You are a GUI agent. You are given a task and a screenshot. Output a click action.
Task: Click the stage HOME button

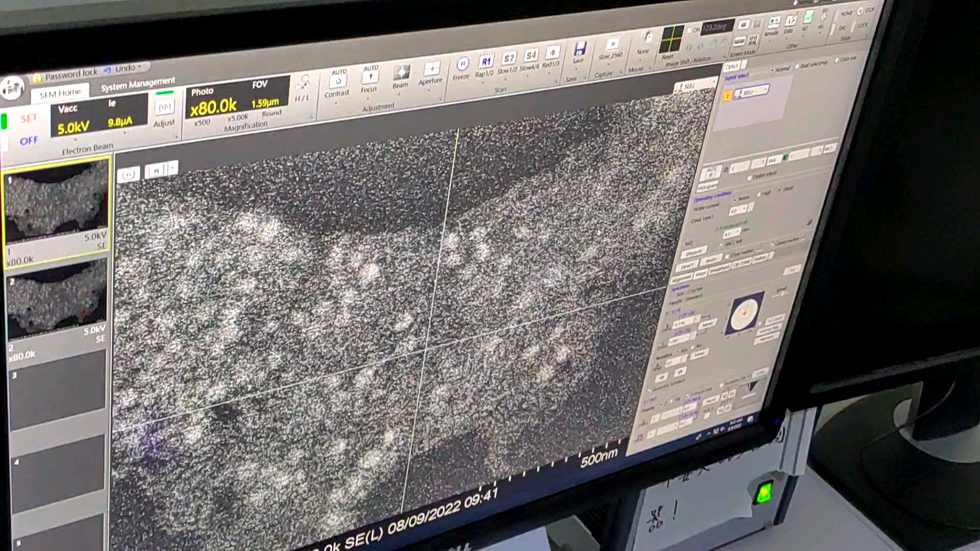click(847, 13)
